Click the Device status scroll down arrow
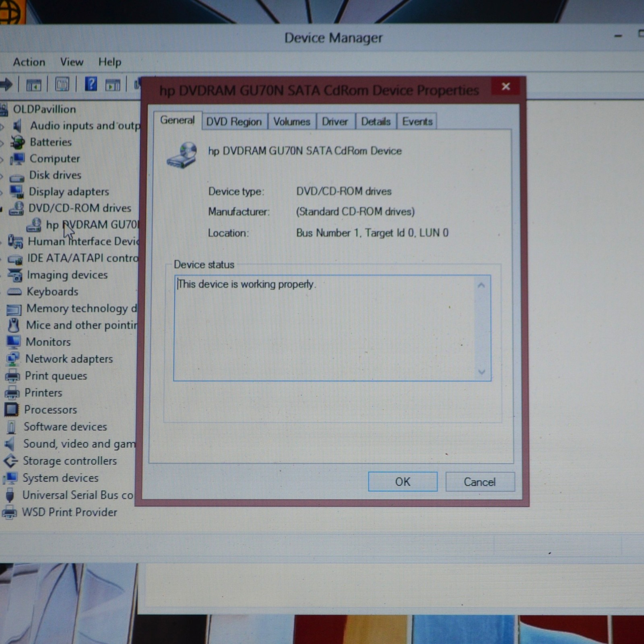Screen dimensions: 644x644 click(482, 372)
